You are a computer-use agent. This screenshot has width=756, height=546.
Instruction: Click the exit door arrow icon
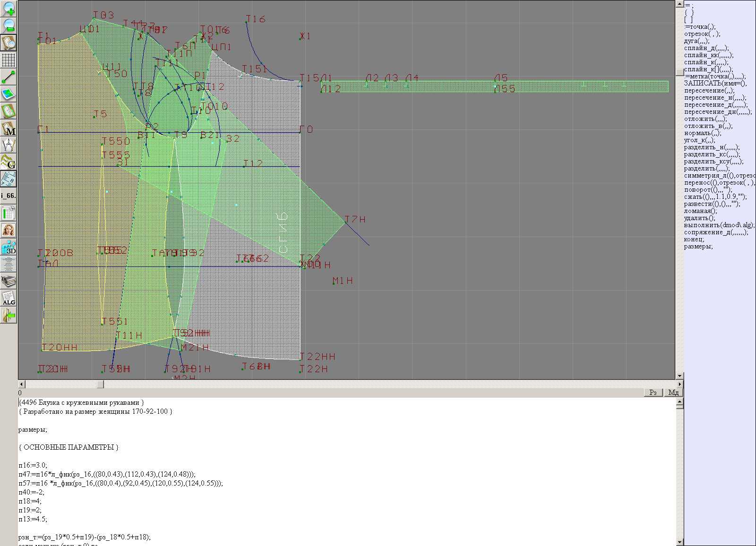(9, 316)
